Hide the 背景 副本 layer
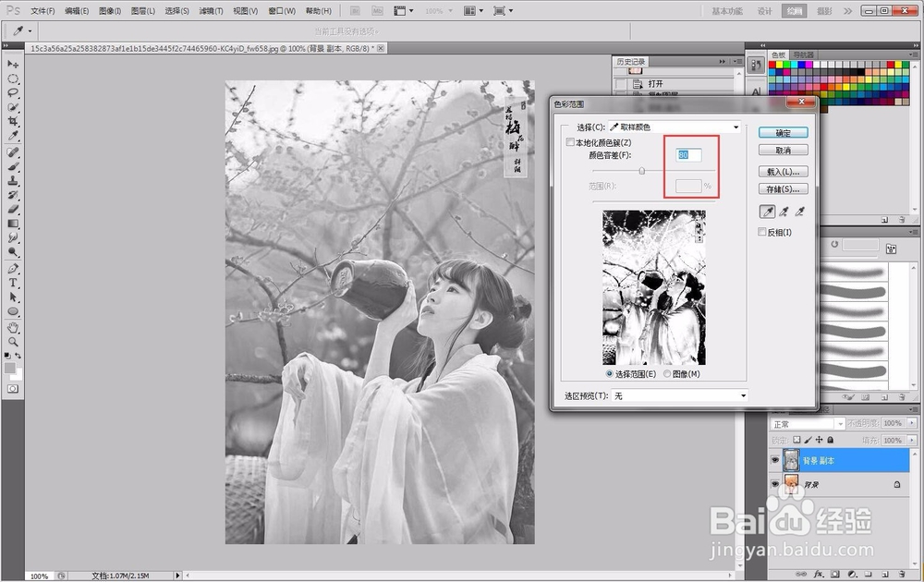The image size is (924, 582). coord(775,460)
